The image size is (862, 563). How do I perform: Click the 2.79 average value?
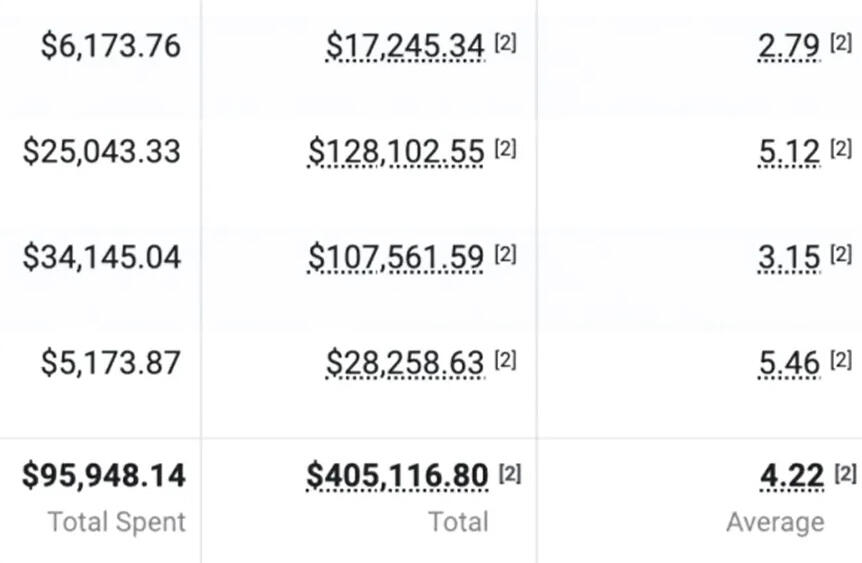789,45
